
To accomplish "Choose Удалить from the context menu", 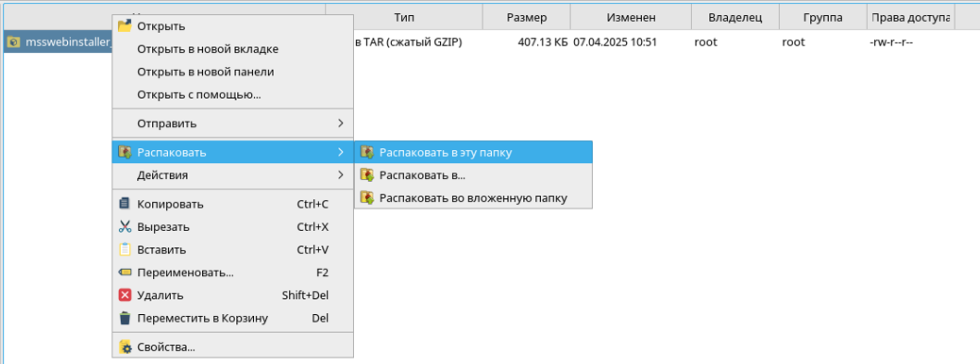I will [x=232, y=295].
